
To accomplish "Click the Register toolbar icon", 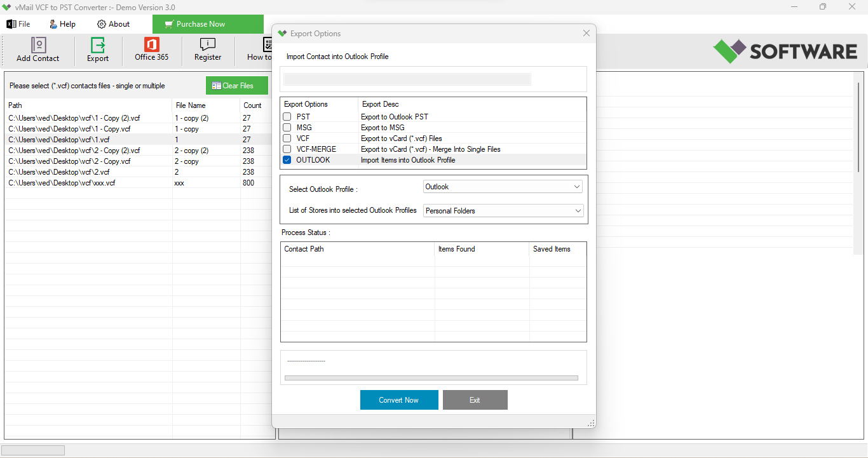I will click(208, 50).
